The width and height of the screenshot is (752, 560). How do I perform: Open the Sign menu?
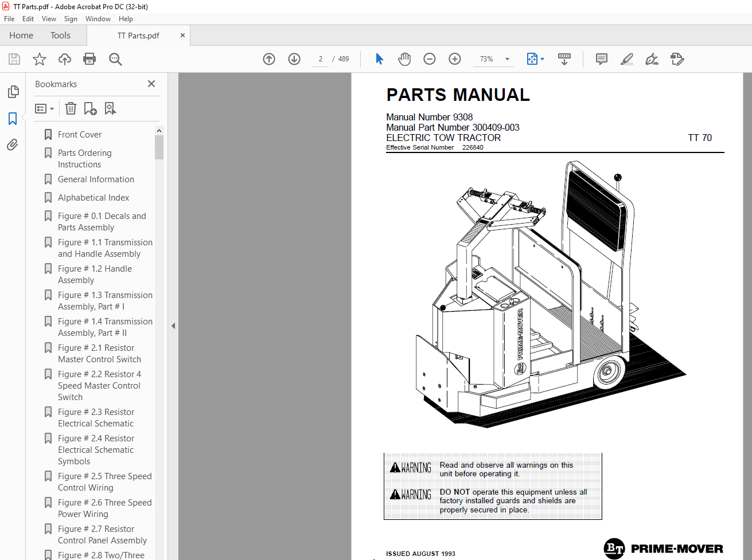click(x=71, y=19)
